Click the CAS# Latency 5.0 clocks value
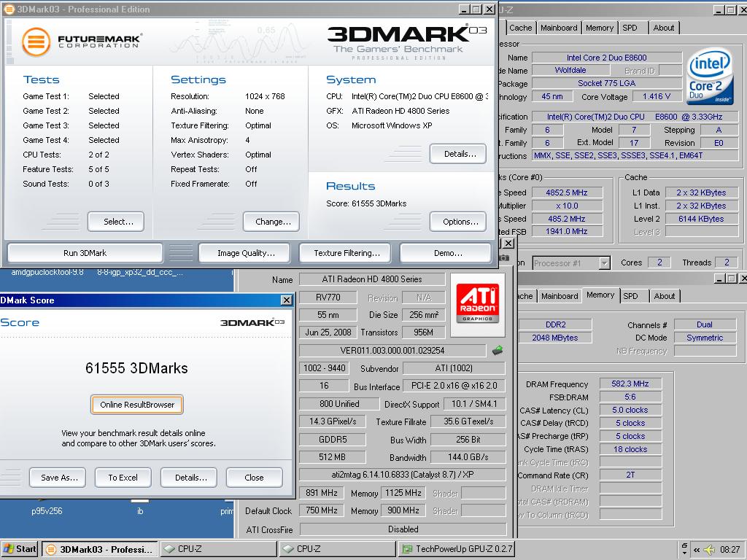 pyautogui.click(x=630, y=410)
